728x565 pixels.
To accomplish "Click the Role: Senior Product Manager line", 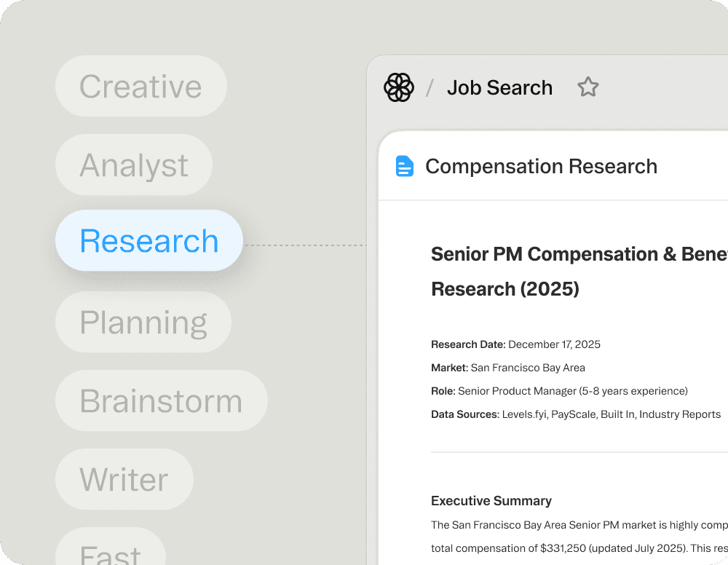I will (x=559, y=391).
